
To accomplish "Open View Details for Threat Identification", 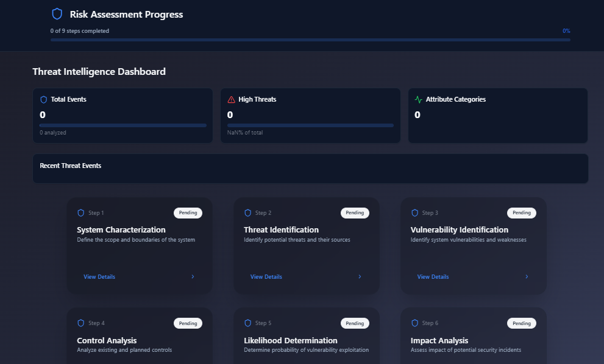I will pyautogui.click(x=266, y=277).
